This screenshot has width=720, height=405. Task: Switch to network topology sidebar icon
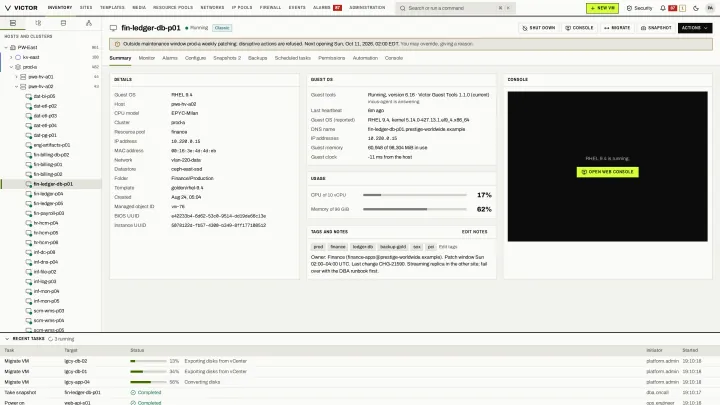[x=89, y=23]
